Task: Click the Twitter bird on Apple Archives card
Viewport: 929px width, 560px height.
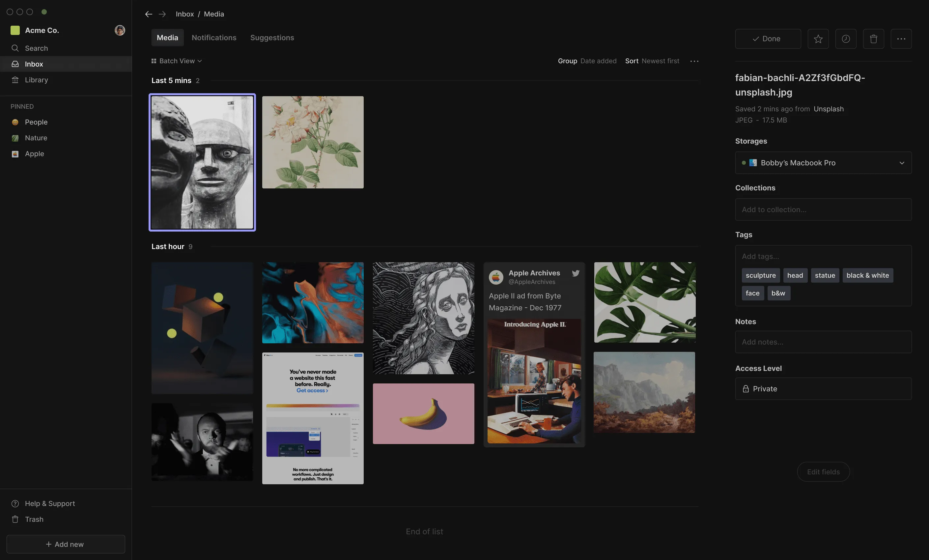Action: (x=575, y=273)
